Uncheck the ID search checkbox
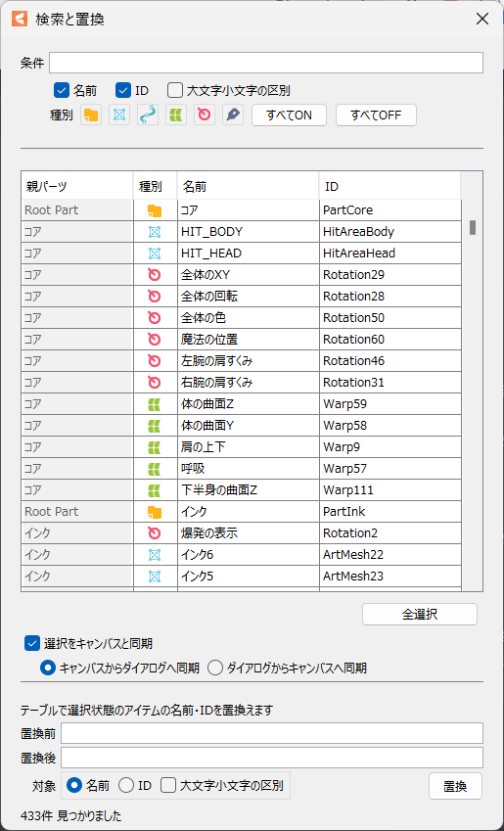 coord(123,91)
